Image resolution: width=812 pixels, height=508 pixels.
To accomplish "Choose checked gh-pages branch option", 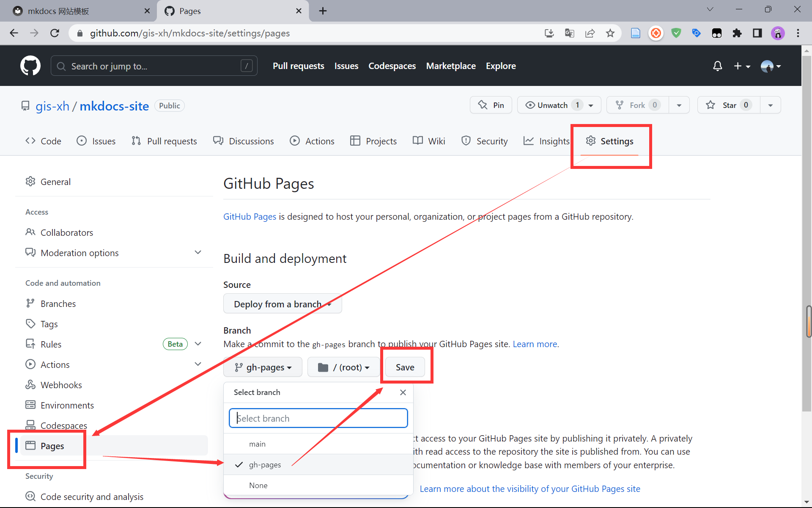I will (x=318, y=464).
